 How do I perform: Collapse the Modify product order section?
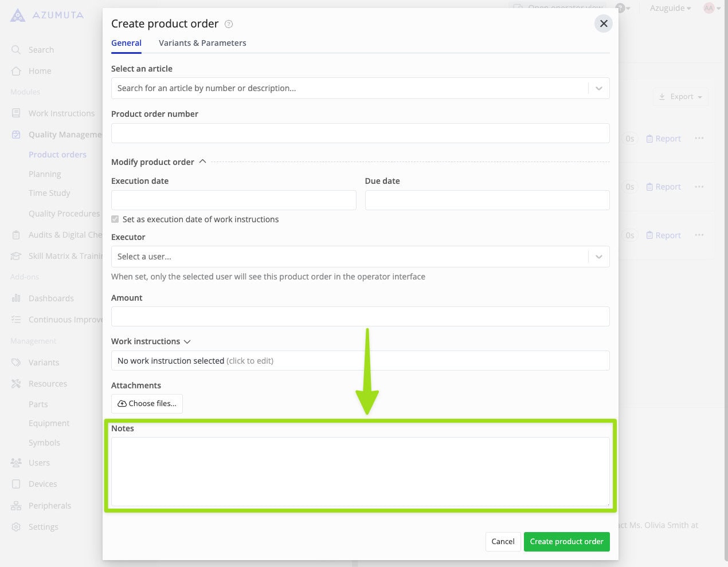(202, 162)
